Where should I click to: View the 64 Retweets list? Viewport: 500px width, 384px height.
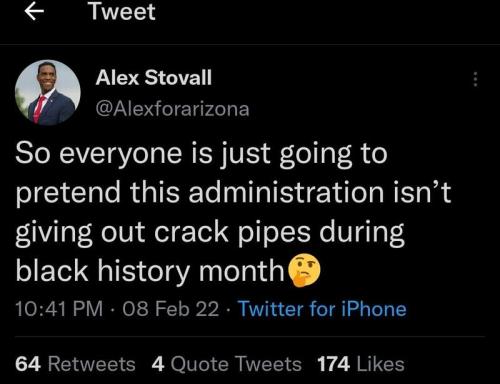(x=75, y=364)
